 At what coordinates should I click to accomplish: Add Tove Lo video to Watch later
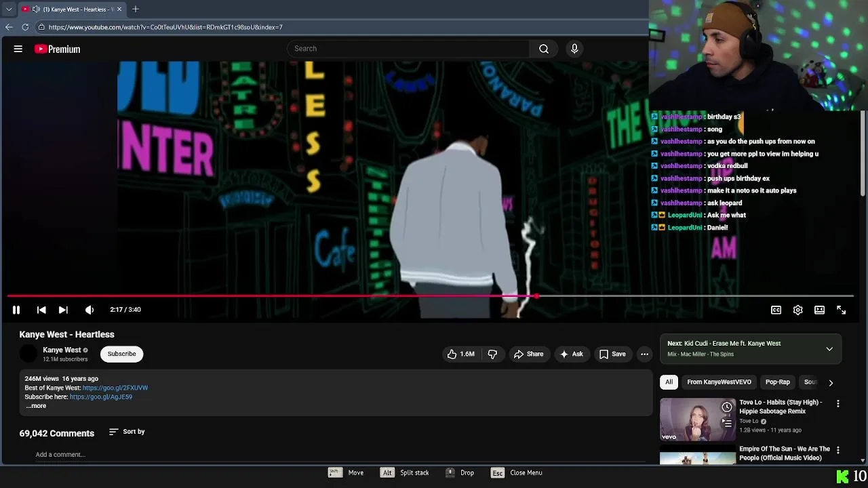click(727, 407)
